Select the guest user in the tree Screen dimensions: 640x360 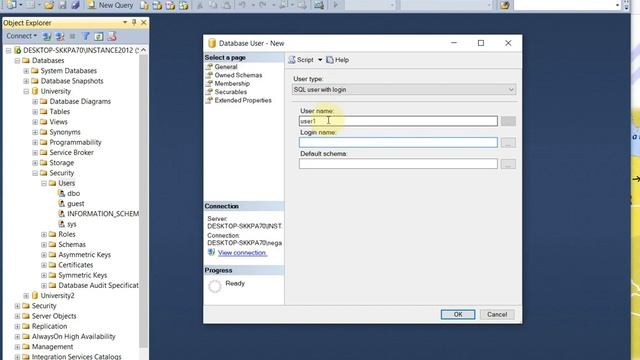point(76,203)
